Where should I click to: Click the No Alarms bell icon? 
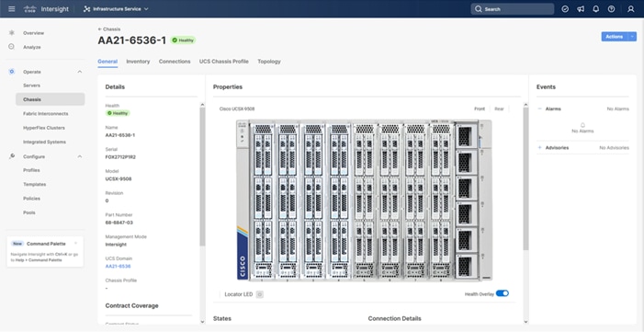click(x=582, y=125)
